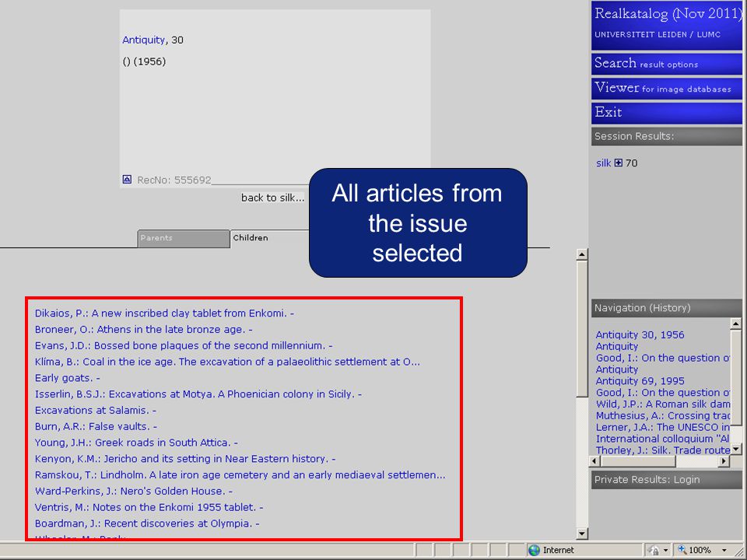Image resolution: width=747 pixels, height=560 pixels.
Task: Click the Realkatalog (Nov 2011) header
Action: 666,25
